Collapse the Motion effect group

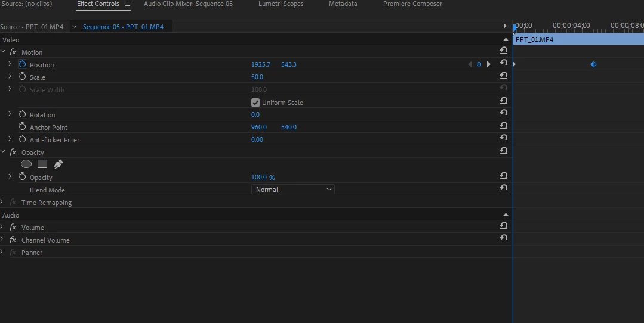3,52
